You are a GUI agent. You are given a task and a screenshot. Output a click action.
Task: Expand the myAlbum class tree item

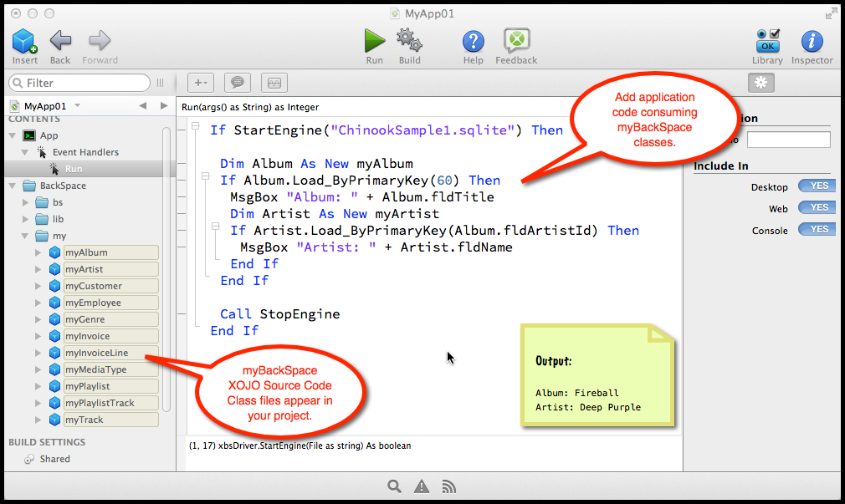click(38, 252)
